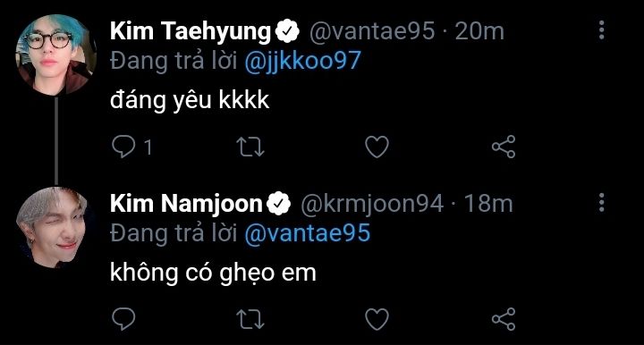
Task: Open the @jjkkoo97 mention link
Action: [x=302, y=61]
